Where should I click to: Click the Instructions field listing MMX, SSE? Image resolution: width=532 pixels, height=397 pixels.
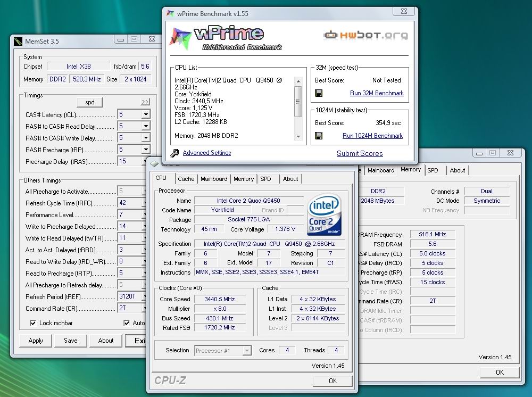point(270,272)
